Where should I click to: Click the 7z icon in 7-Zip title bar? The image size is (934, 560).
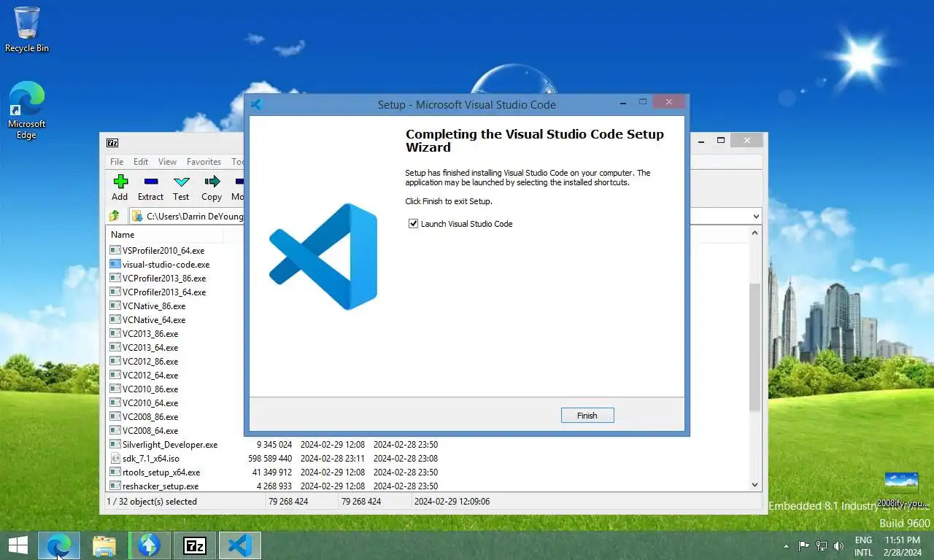pos(112,143)
